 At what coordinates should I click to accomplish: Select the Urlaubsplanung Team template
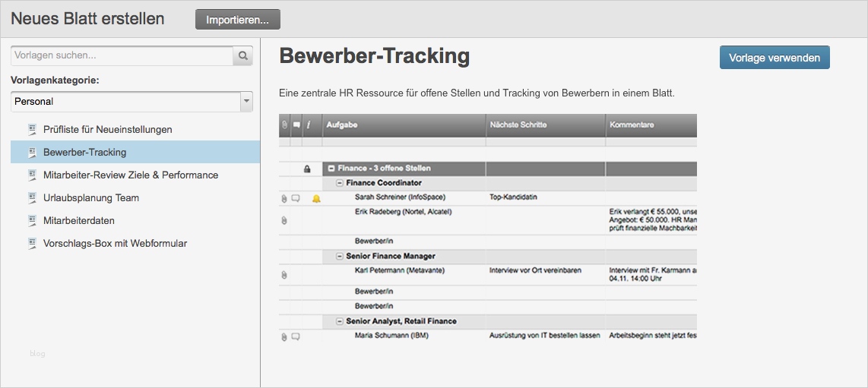click(x=135, y=198)
